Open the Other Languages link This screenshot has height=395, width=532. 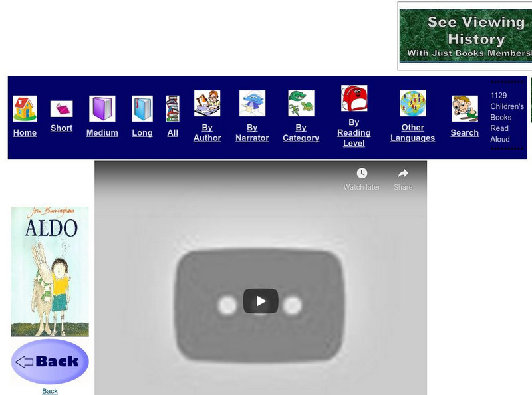[412, 133]
